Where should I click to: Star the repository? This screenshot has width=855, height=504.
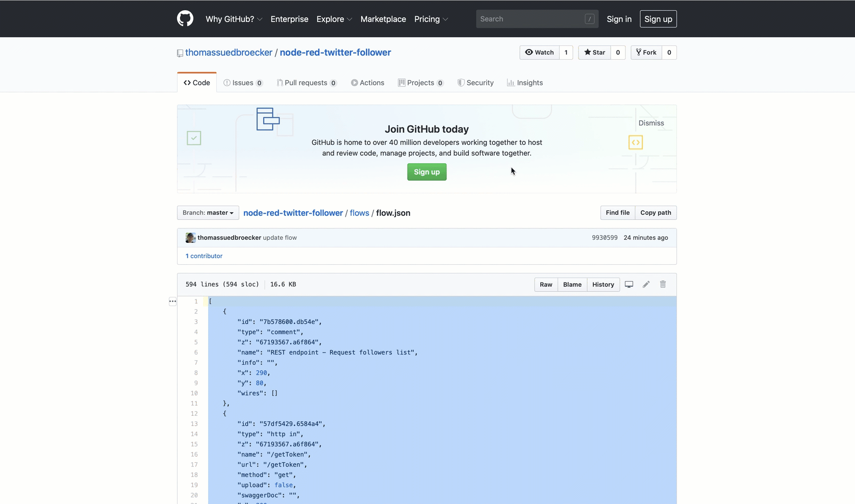click(594, 53)
